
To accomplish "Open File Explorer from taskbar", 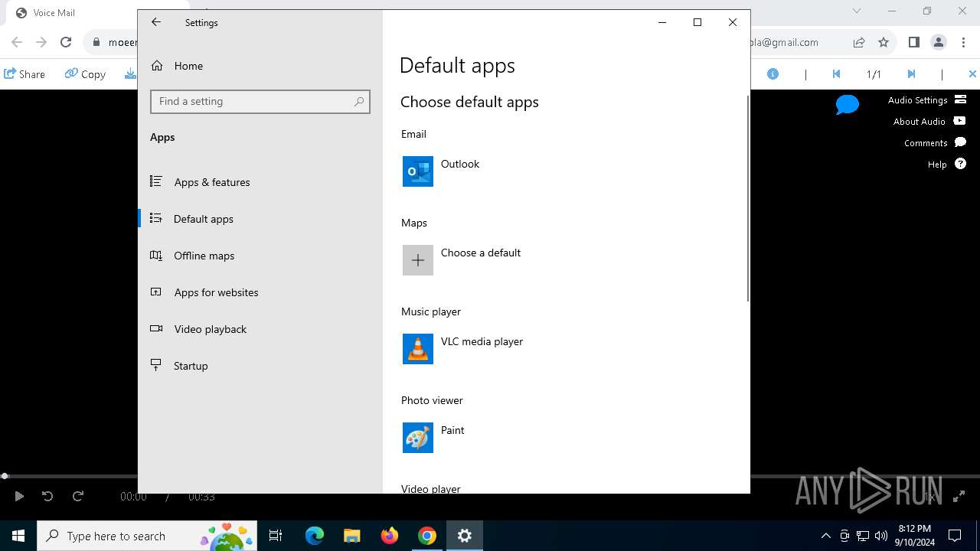I will point(351,536).
